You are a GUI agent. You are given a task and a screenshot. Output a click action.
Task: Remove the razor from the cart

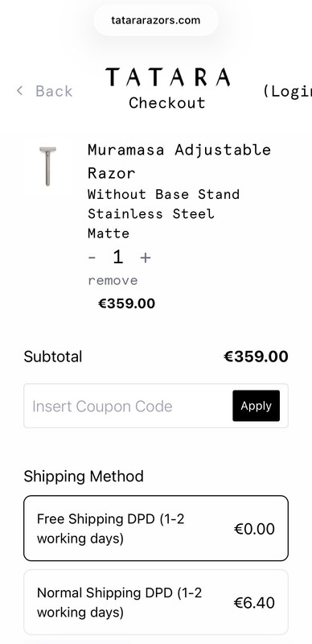[x=113, y=280]
